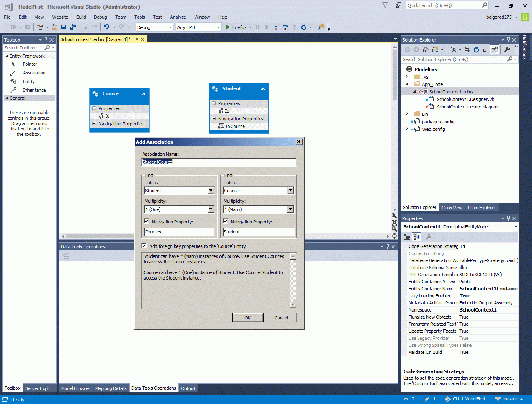
Task: Click the New Project toolbar icon
Action: [x=40, y=27]
